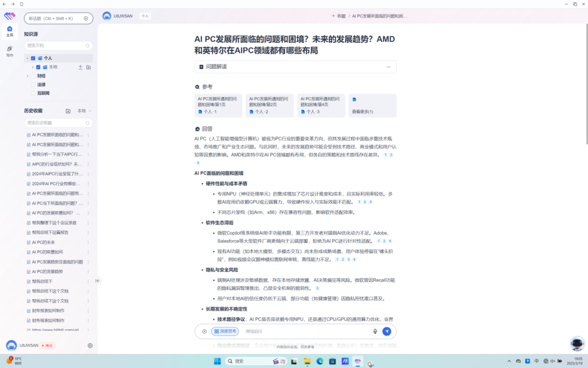Image resolution: width=588 pixels, height=368 pixels.
Task: Open the Windows Start menu
Action: click(x=217, y=361)
